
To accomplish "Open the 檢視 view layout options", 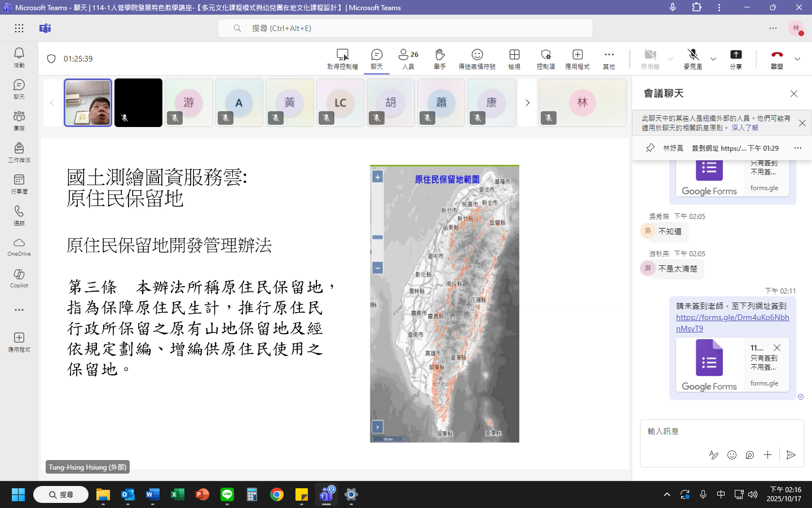I will click(x=514, y=58).
